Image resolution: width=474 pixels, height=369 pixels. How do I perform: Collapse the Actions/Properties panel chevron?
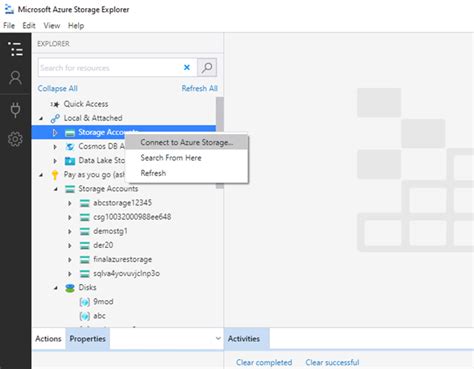pyautogui.click(x=218, y=338)
